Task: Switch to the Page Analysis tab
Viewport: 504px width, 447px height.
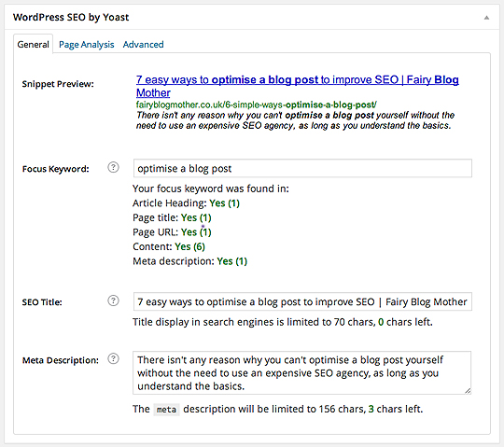Action: click(87, 45)
